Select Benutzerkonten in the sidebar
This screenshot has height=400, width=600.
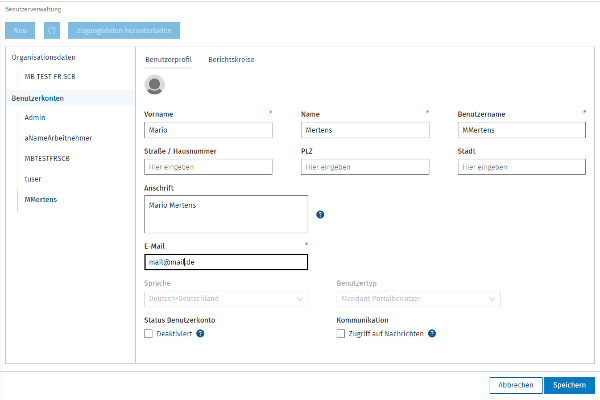38,98
